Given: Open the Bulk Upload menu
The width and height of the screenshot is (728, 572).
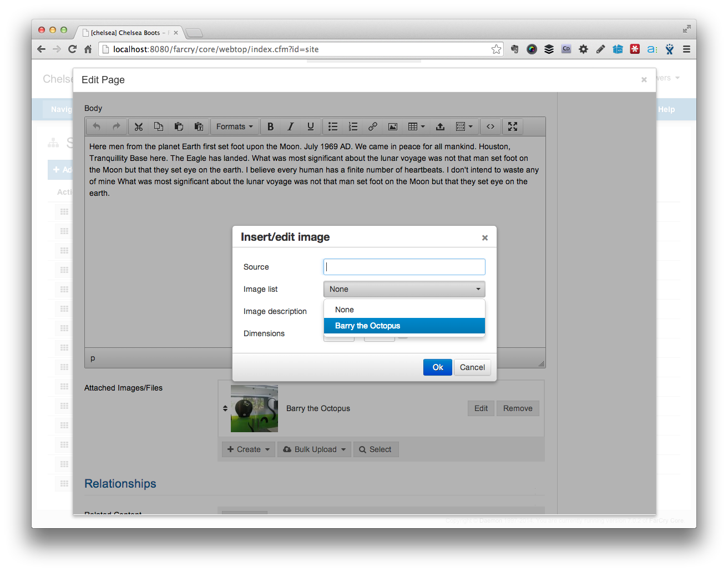Looking at the screenshot, I should [314, 449].
